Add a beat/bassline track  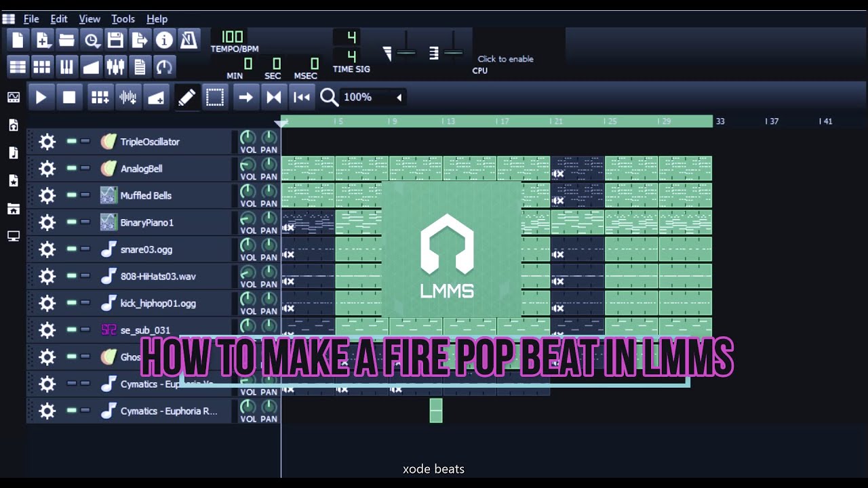(x=100, y=98)
